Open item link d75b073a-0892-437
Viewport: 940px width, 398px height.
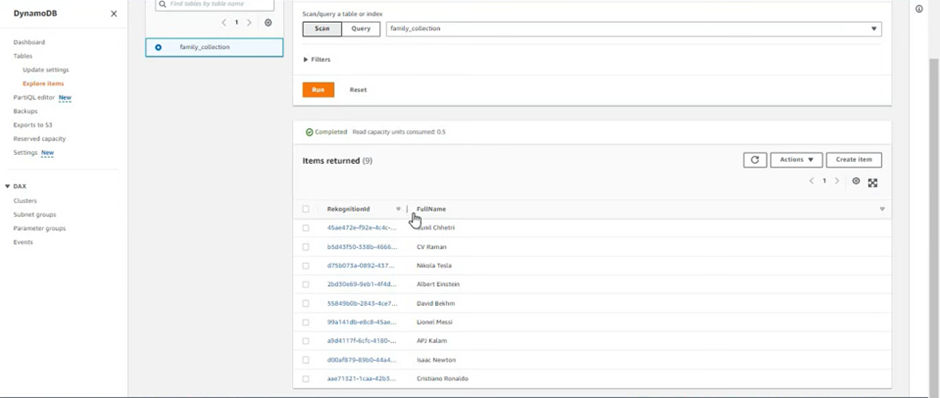[362, 266]
